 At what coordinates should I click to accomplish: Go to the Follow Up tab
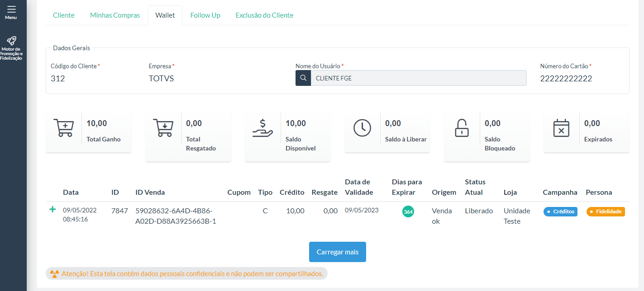point(205,15)
